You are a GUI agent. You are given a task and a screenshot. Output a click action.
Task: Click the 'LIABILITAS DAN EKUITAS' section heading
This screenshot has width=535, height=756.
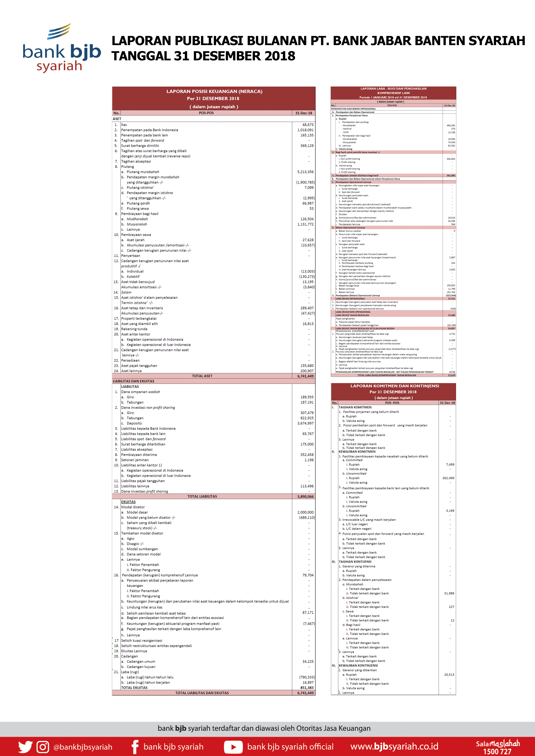point(133,381)
